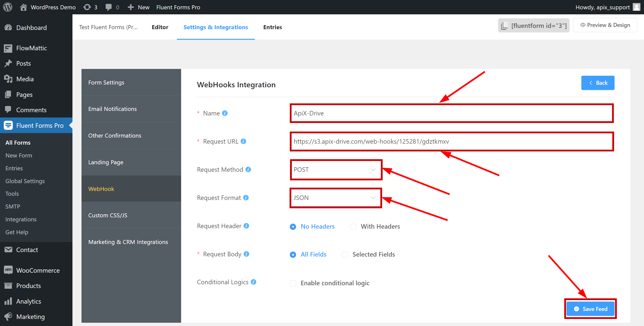The image size is (644, 326).
Task: Click the WooCommerce sidebar icon
Action: pyautogui.click(x=8, y=270)
